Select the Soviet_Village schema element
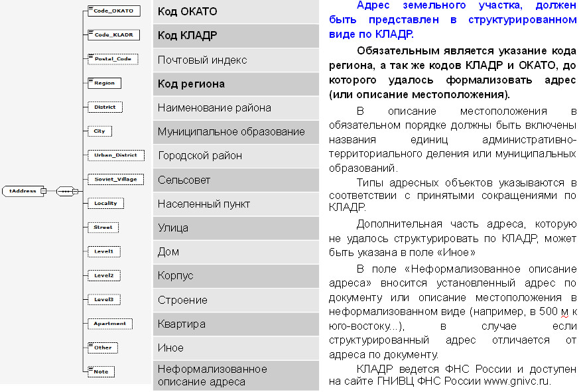The width and height of the screenshot is (581, 392). (x=115, y=179)
